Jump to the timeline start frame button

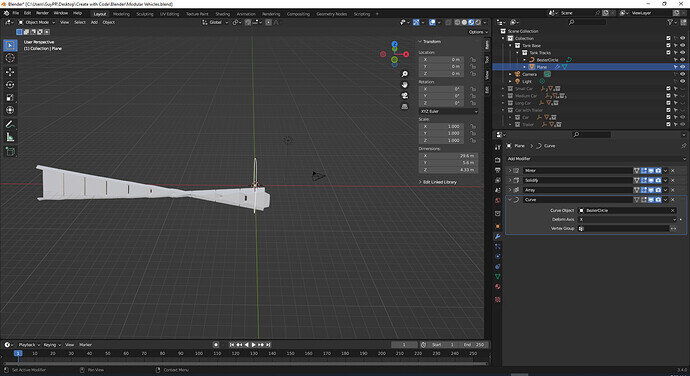(232, 345)
